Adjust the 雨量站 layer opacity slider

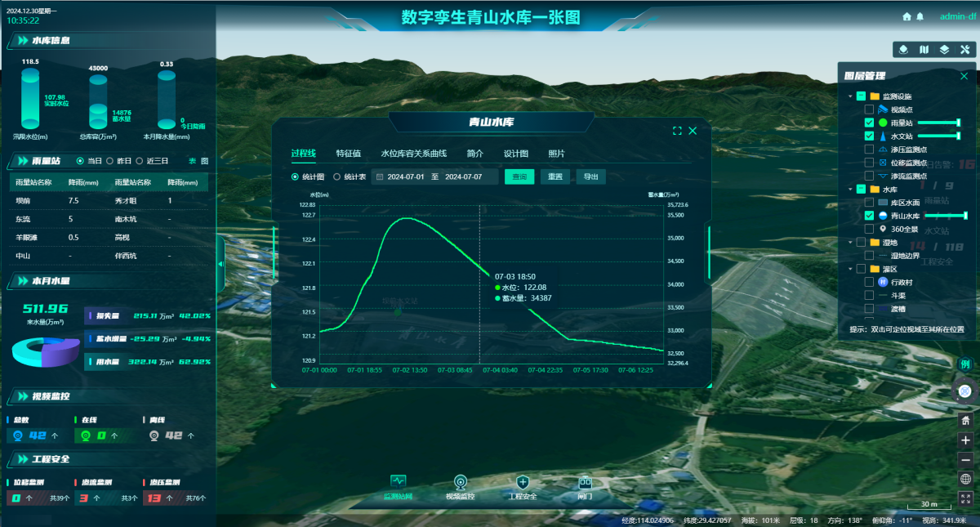coord(939,123)
